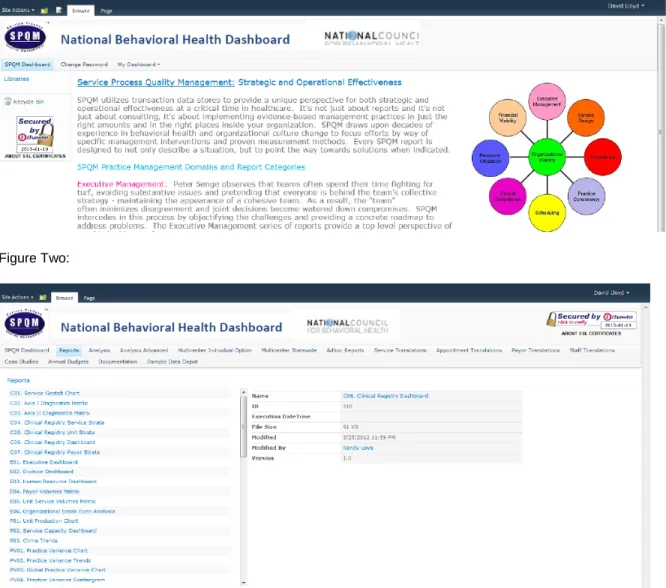Open Service Translations
This screenshot has width=666, height=588.
400,350
